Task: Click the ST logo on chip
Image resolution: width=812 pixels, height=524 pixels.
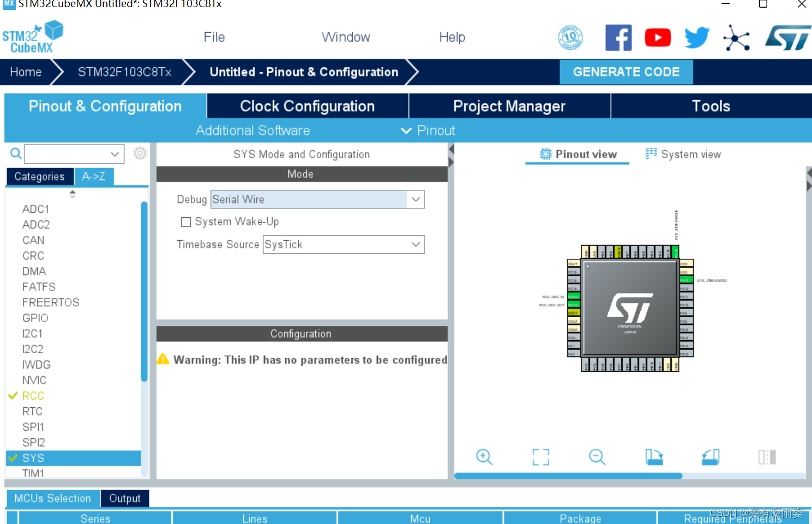Action: point(630,308)
